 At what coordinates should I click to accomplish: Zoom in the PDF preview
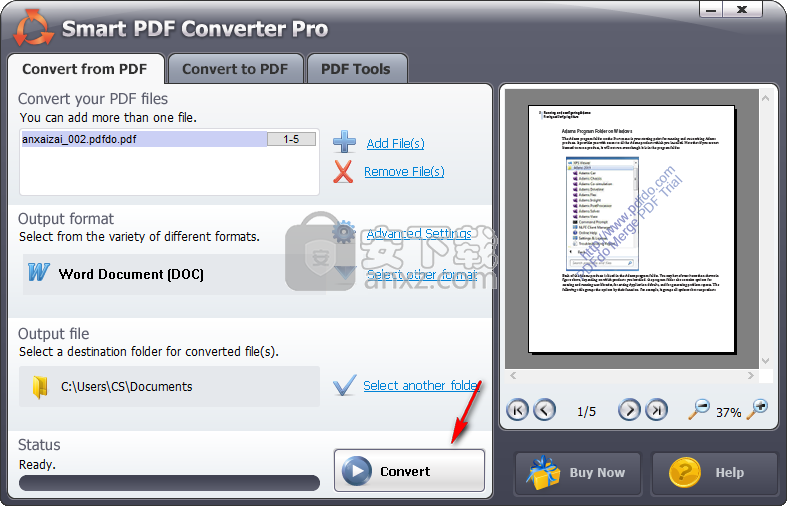point(757,410)
